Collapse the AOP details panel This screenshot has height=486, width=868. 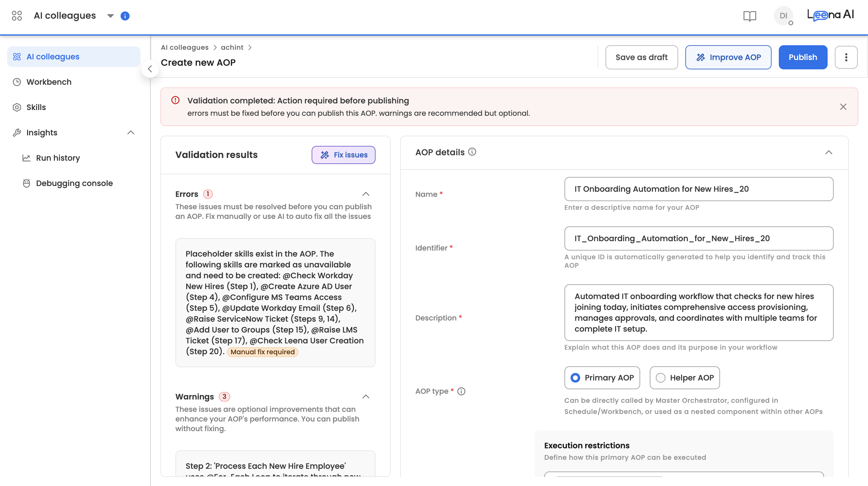[829, 152]
